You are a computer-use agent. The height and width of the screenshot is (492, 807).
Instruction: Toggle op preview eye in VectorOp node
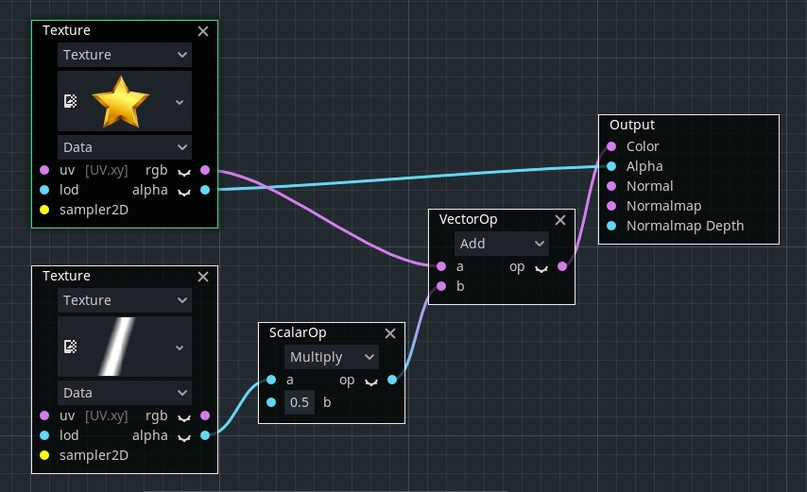point(541,268)
